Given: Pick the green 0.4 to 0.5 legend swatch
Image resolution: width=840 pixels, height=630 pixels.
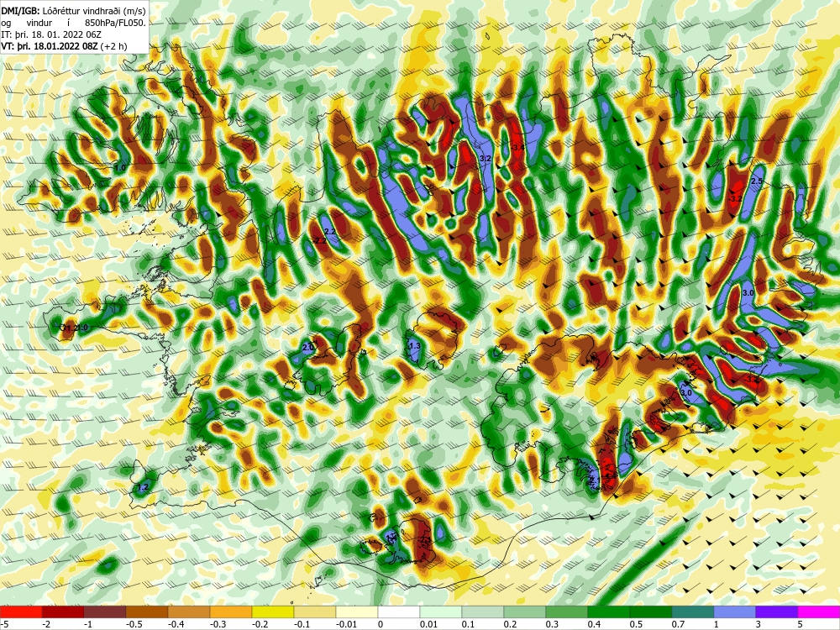Looking at the screenshot, I should [x=609, y=612].
